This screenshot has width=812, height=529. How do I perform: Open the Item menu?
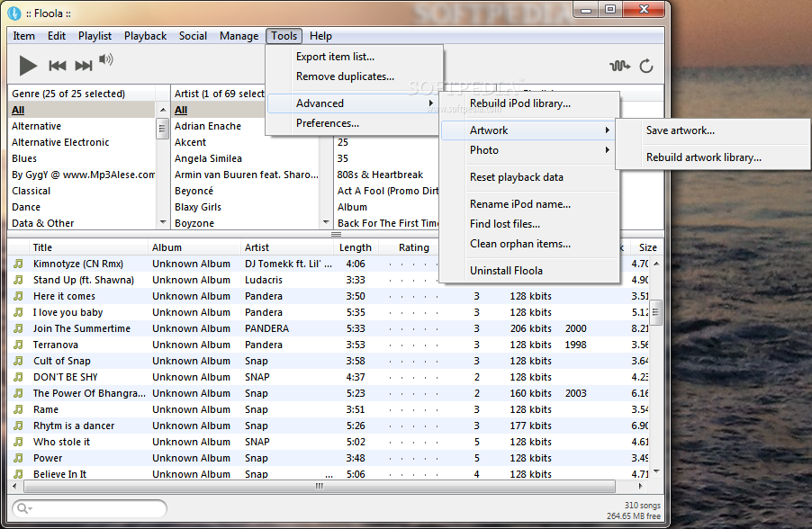click(23, 36)
